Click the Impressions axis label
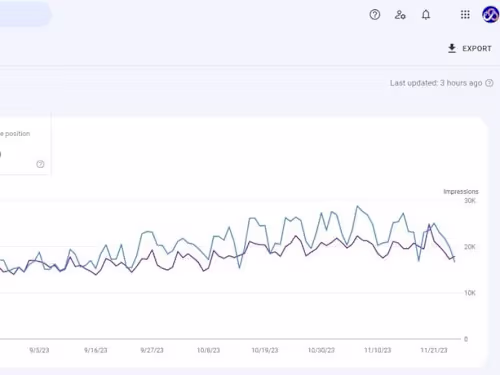Viewport: 500px width, 375px height. pyautogui.click(x=461, y=191)
